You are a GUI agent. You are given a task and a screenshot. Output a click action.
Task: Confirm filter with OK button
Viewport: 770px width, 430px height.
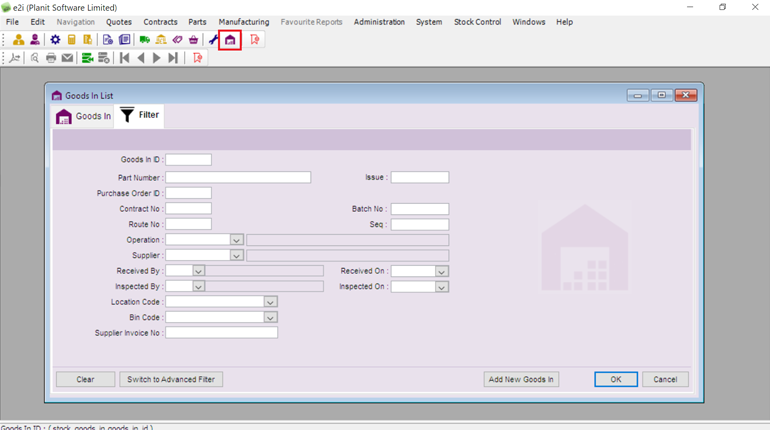(x=616, y=379)
